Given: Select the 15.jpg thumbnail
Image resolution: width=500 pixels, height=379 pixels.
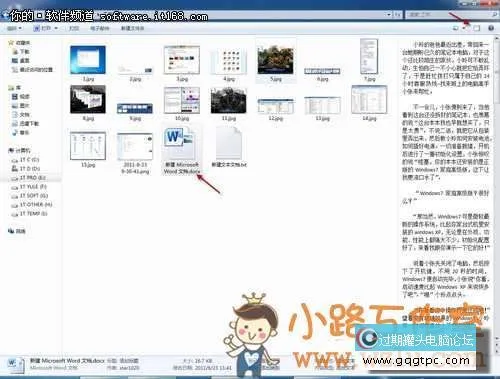Looking at the screenshot, I should point(88,146).
